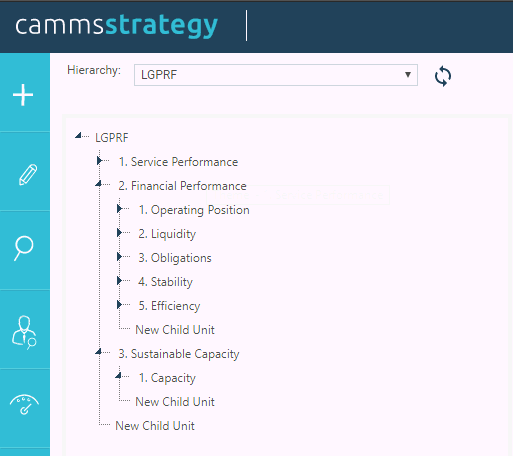Select the 3. Obligations tree item
The height and width of the screenshot is (456, 513).
click(x=175, y=258)
